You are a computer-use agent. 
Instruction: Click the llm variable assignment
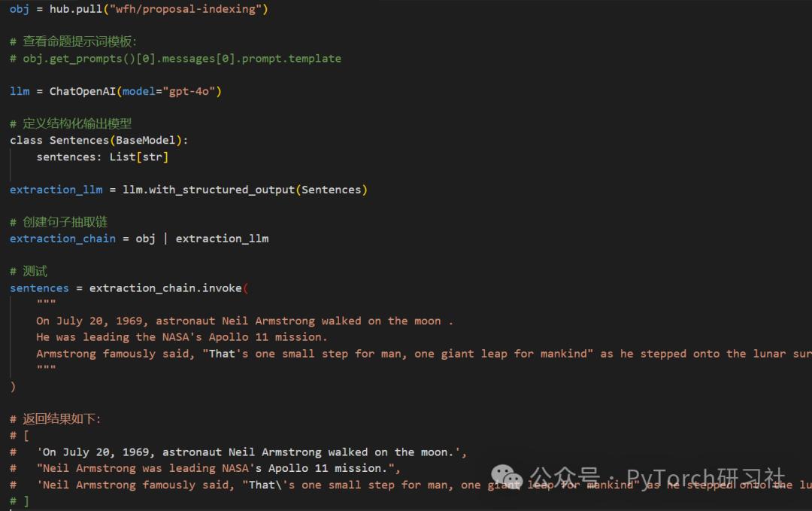click(20, 91)
